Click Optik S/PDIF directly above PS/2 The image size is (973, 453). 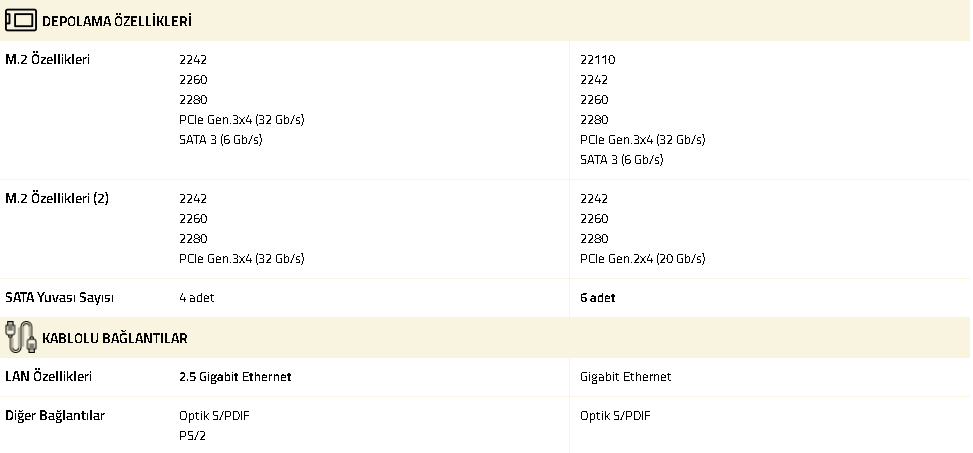[214, 416]
